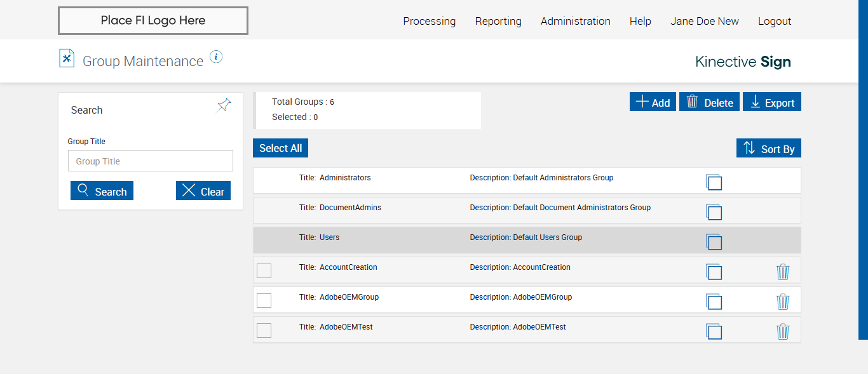Image resolution: width=868 pixels, height=374 pixels.
Task: Focus the Group Title search field
Action: (x=151, y=161)
